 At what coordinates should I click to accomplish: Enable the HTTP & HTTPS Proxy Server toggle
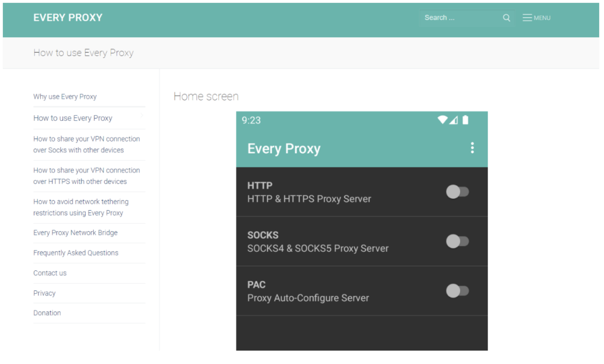[x=458, y=192]
